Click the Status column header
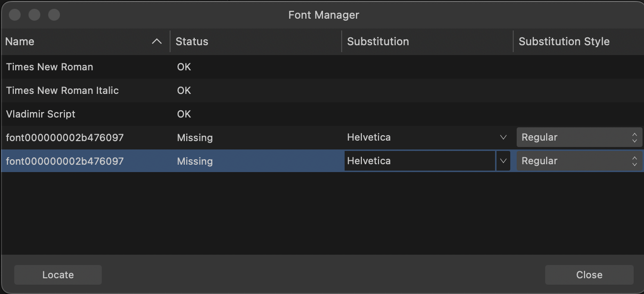 pyautogui.click(x=256, y=42)
